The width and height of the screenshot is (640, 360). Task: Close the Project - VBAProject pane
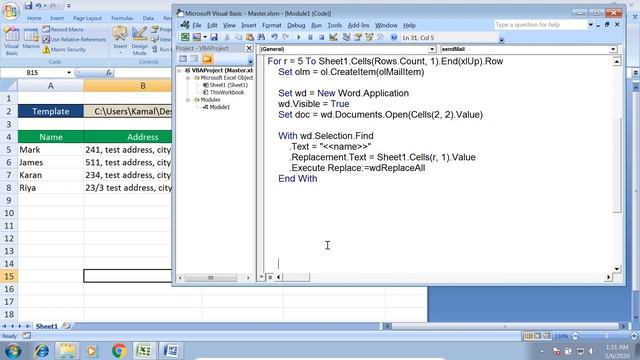[249, 48]
